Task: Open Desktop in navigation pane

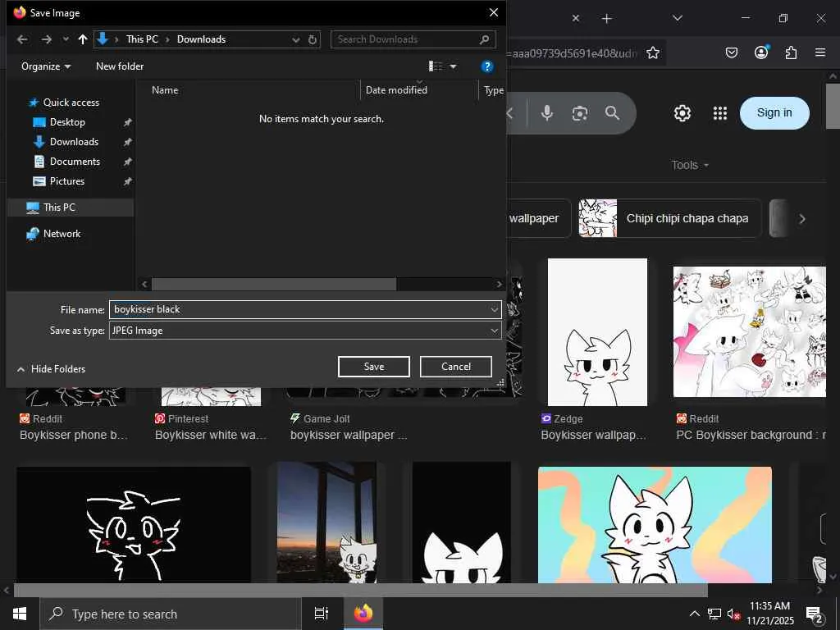Action: coord(67,122)
